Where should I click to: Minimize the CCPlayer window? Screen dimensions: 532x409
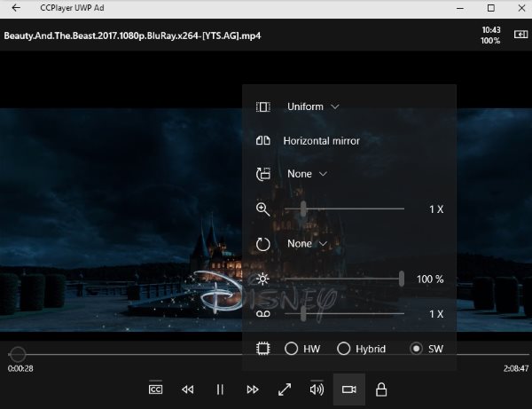click(x=460, y=8)
